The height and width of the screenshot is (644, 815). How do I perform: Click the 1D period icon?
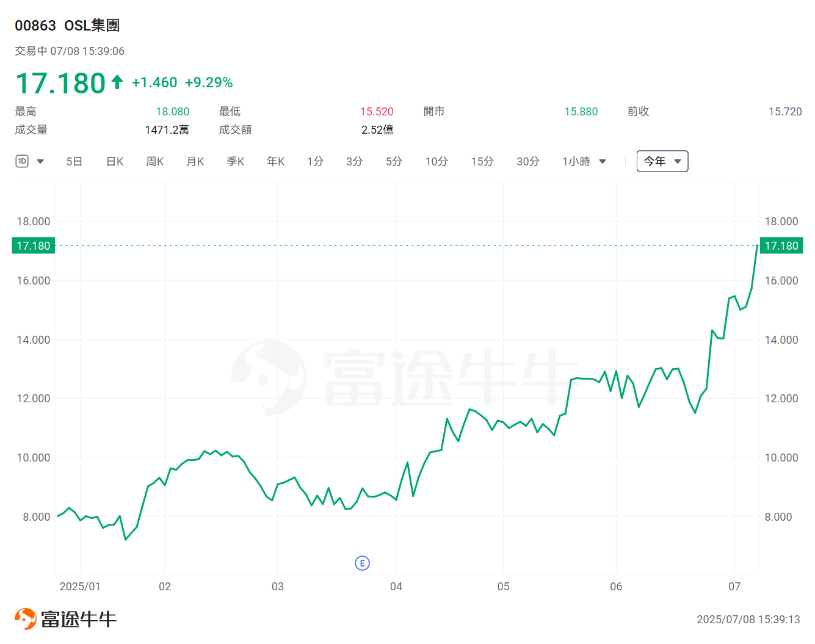[22, 161]
